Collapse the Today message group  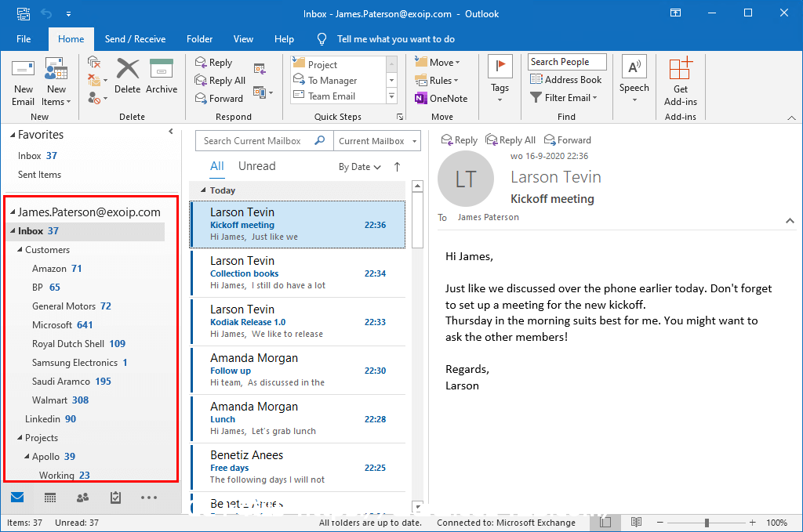(203, 190)
